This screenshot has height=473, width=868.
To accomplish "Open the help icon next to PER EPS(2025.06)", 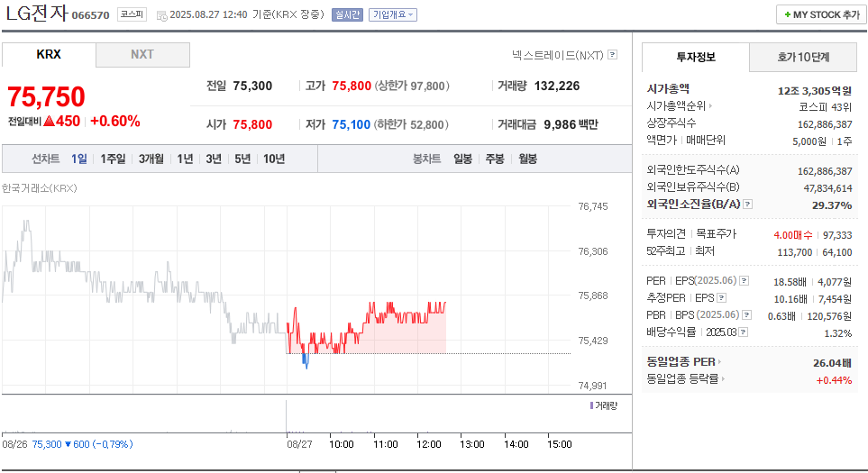I will pyautogui.click(x=744, y=280).
